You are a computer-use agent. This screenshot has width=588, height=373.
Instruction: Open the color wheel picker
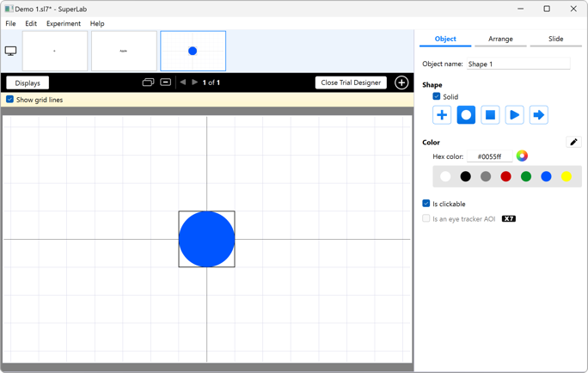pos(522,156)
